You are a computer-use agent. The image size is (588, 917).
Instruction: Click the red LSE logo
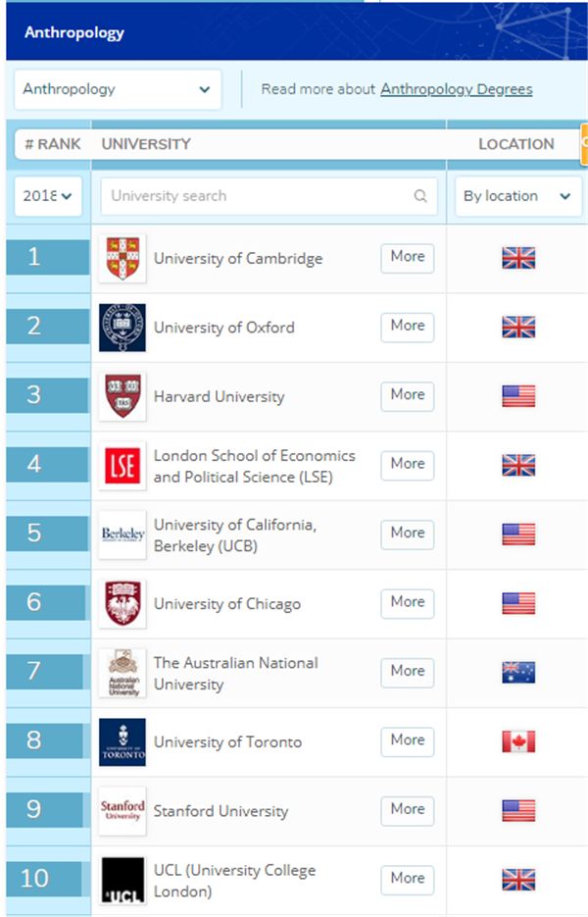point(122,466)
